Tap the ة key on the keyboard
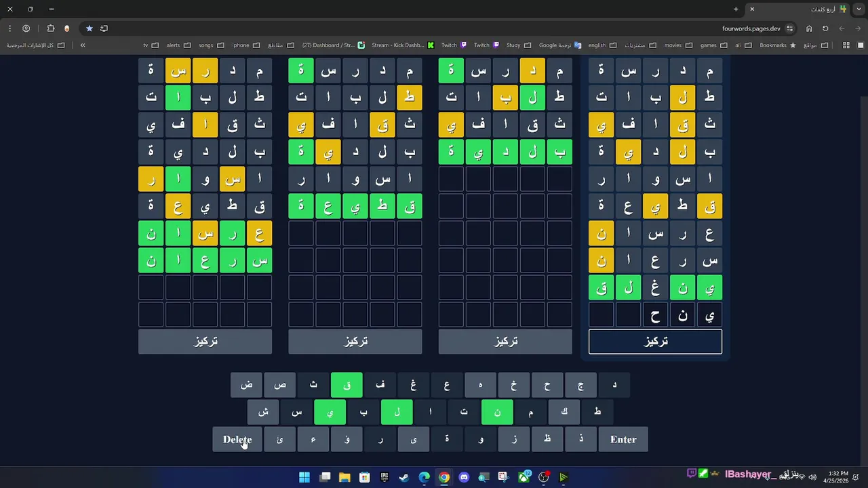Image resolution: width=868 pixels, height=488 pixels. [447, 439]
